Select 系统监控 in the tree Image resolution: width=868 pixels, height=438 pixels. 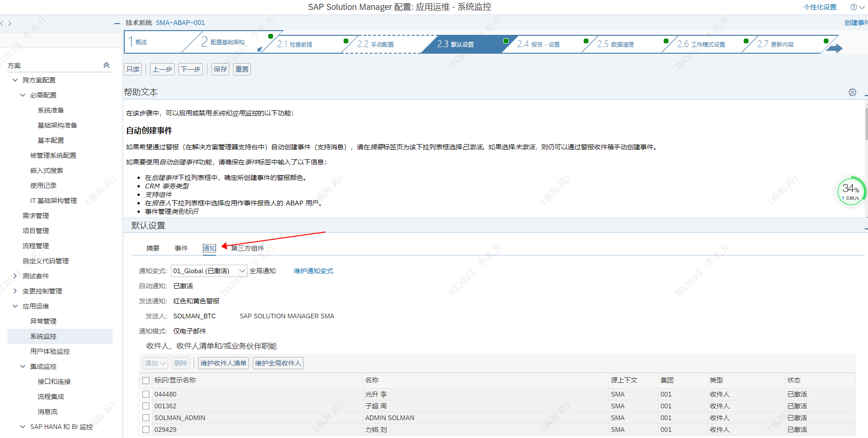60,336
